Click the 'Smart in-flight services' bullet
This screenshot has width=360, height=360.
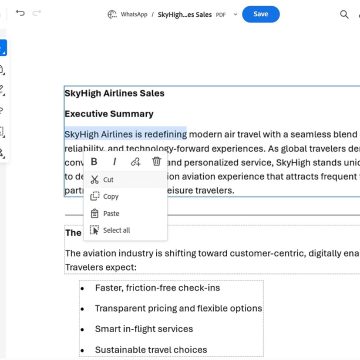tap(144, 329)
